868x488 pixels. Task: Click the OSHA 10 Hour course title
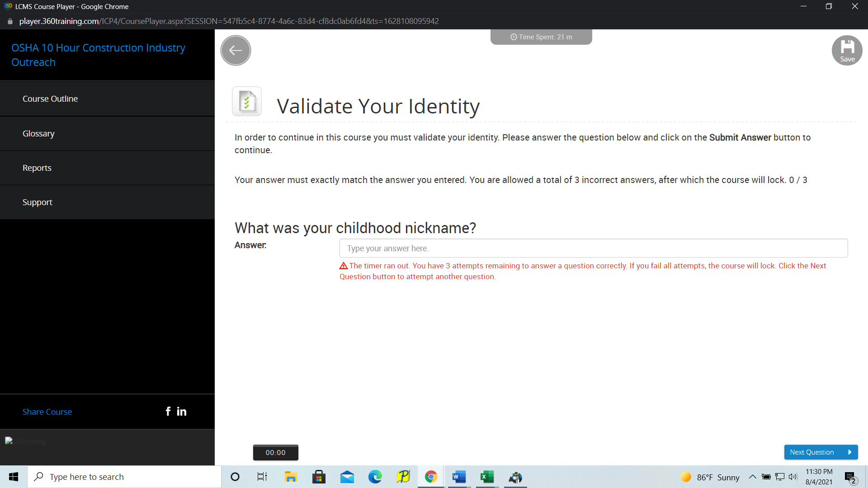pyautogui.click(x=98, y=55)
